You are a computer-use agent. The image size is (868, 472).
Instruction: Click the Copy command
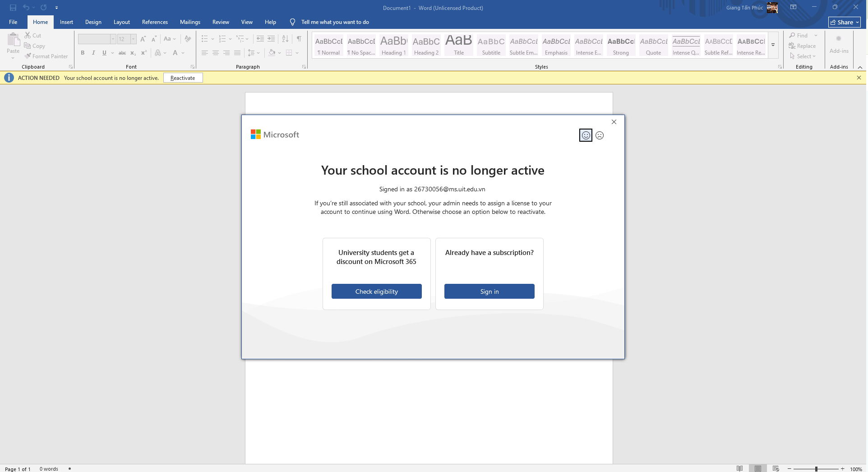tap(35, 46)
